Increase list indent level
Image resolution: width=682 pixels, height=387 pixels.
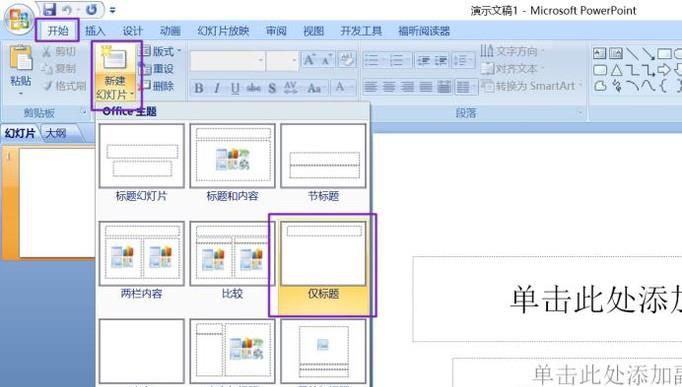(x=441, y=60)
